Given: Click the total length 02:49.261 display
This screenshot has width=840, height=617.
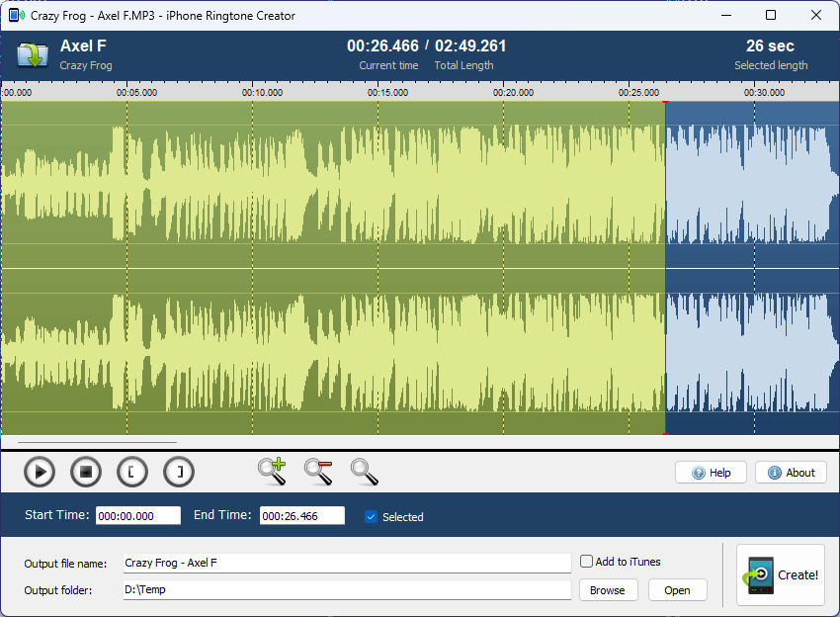Looking at the screenshot, I should click(x=470, y=46).
